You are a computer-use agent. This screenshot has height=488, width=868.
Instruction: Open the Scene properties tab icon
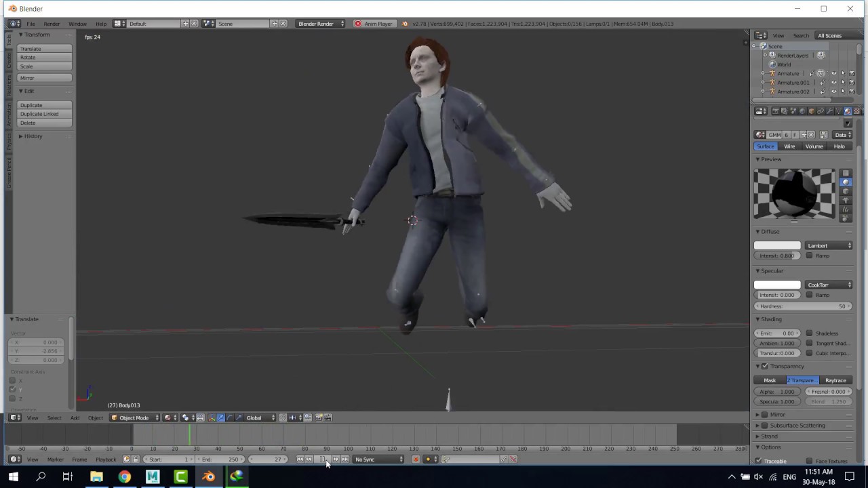(793, 111)
